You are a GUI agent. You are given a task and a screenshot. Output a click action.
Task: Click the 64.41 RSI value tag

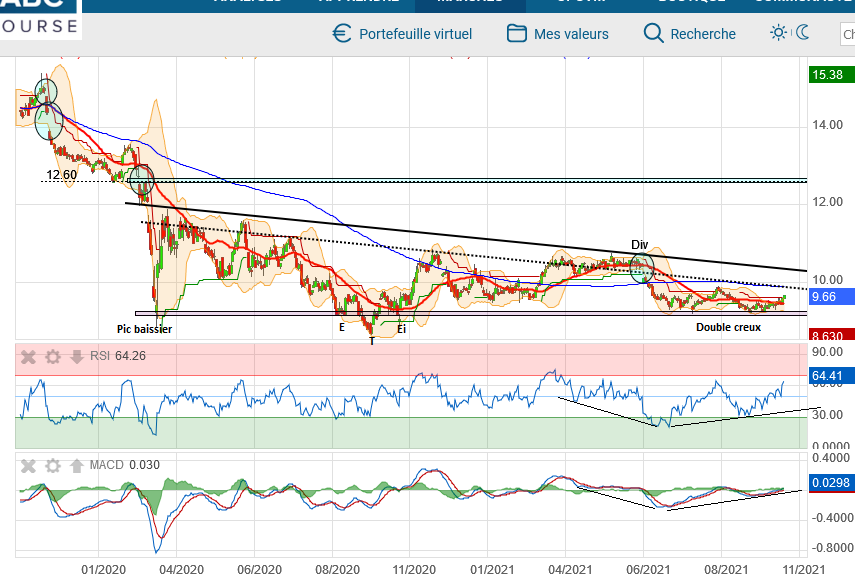(831, 376)
